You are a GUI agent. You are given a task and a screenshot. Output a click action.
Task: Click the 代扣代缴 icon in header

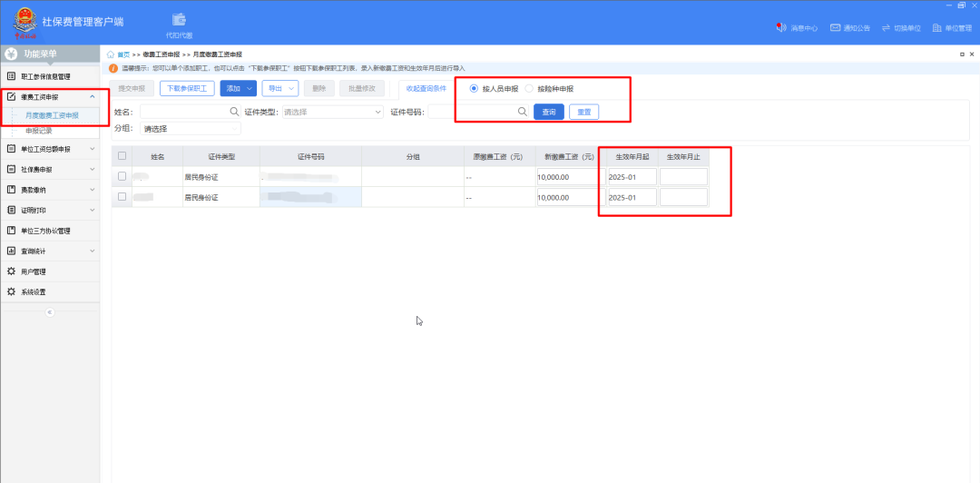[x=179, y=20]
